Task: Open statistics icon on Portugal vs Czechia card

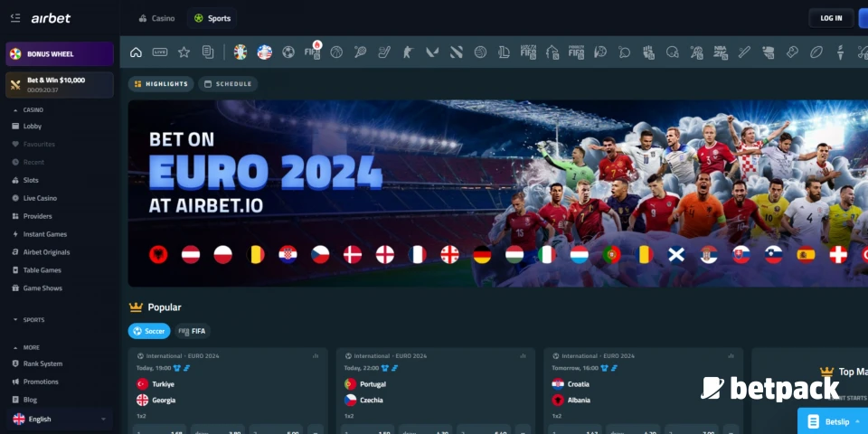Action: point(523,356)
